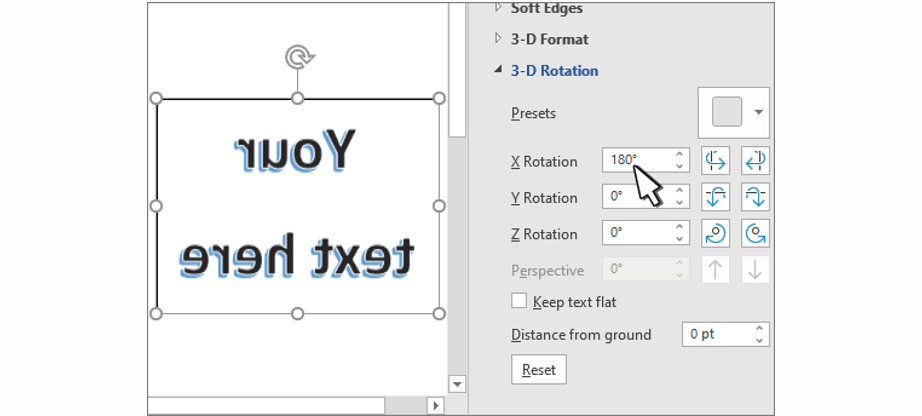The width and height of the screenshot is (922, 416).
Task: Increase Distance from ground value
Action: pos(760,328)
